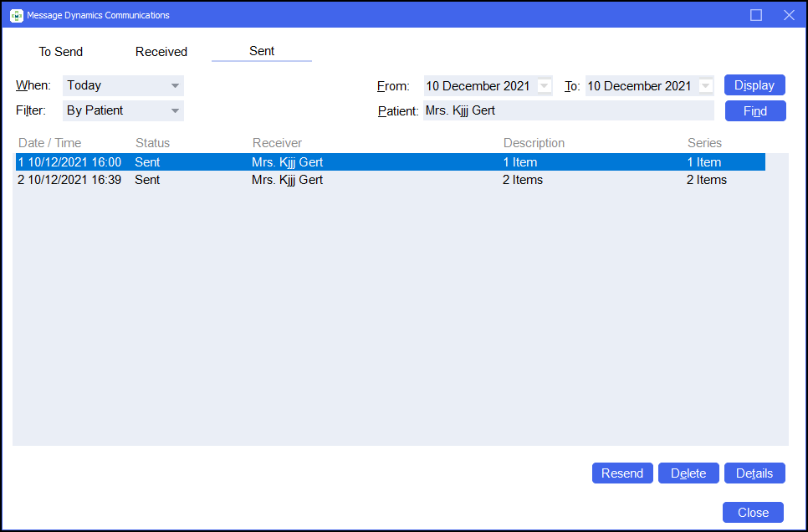The image size is (808, 532).
Task: Open the From date picker dropdown
Action: pos(545,86)
